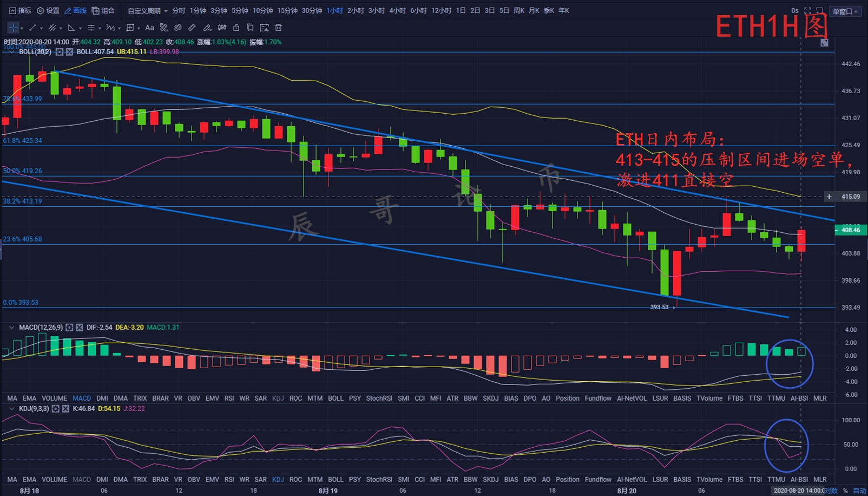Click the brush style tool icon
The image size is (868, 496).
(x=163, y=28)
